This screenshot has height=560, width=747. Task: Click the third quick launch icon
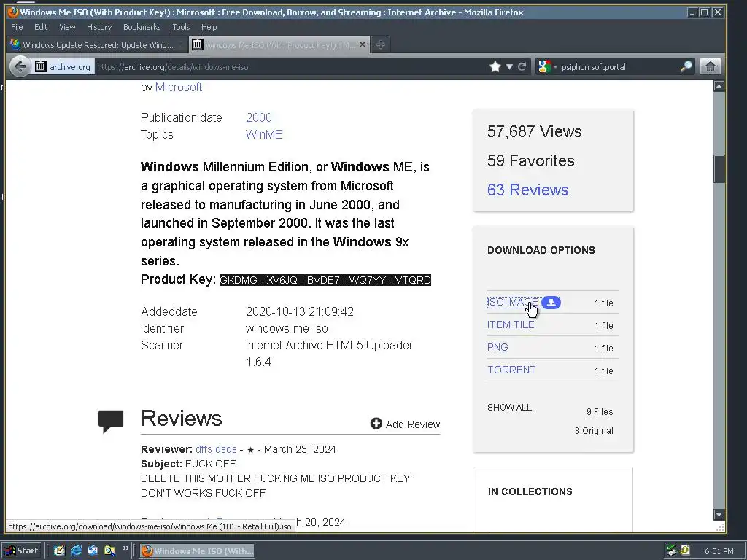tap(93, 551)
